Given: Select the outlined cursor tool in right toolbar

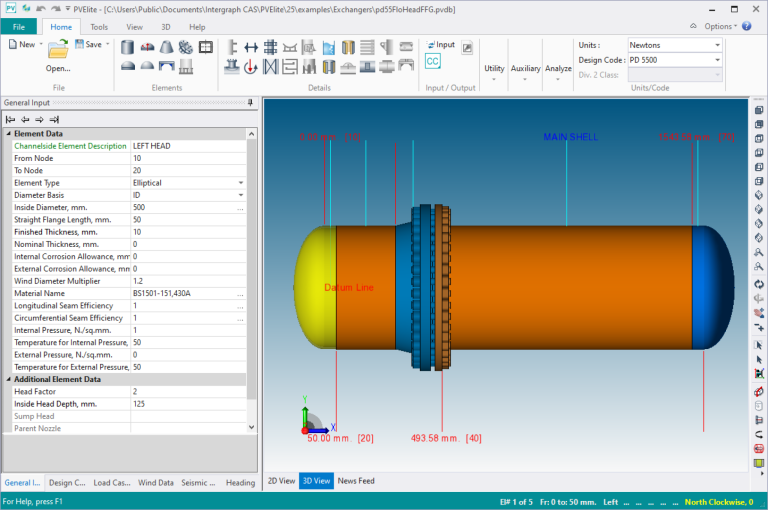Looking at the screenshot, I should pyautogui.click(x=759, y=345).
